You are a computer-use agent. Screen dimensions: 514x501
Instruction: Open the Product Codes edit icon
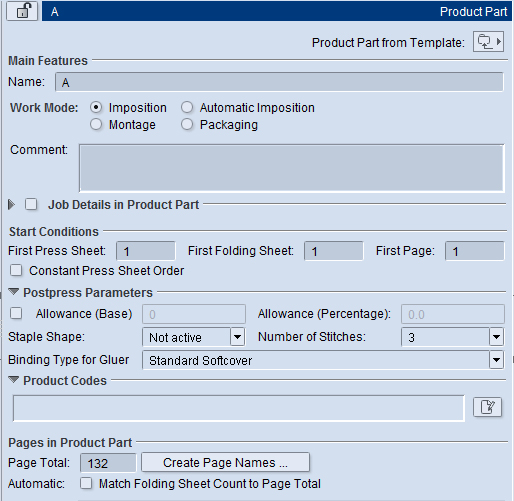tap(487, 407)
